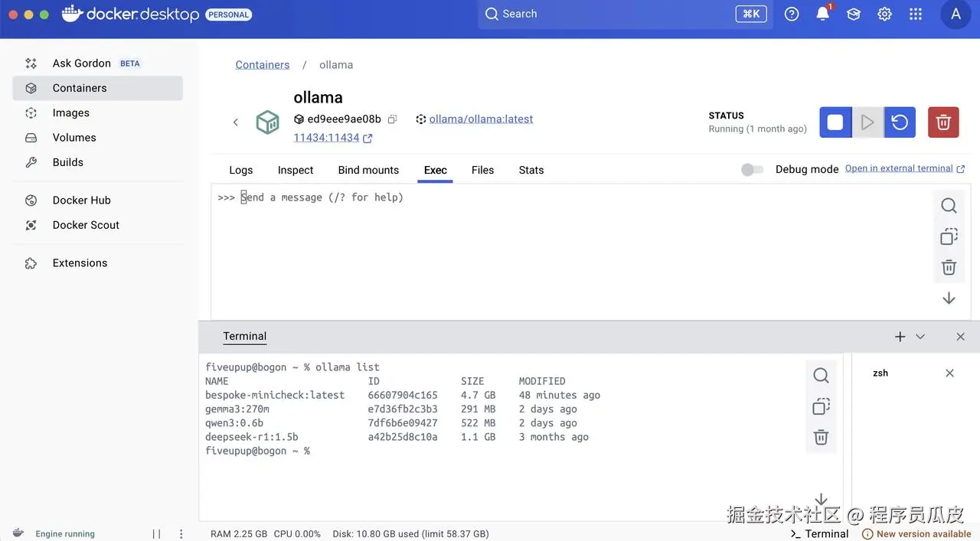980x541 pixels.
Task: Select the Terminal panel tab
Action: (245, 336)
